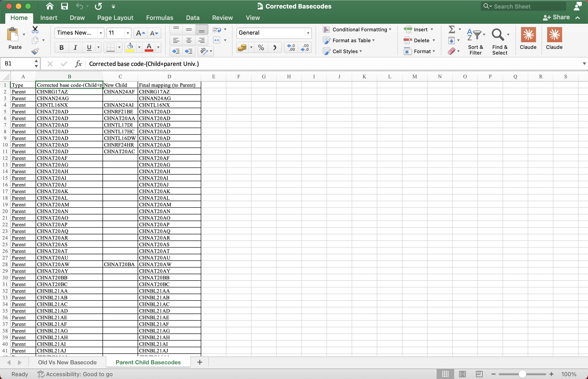This screenshot has height=379, width=588.
Task: Switch to Page Layout view in status bar
Action: [462, 374]
